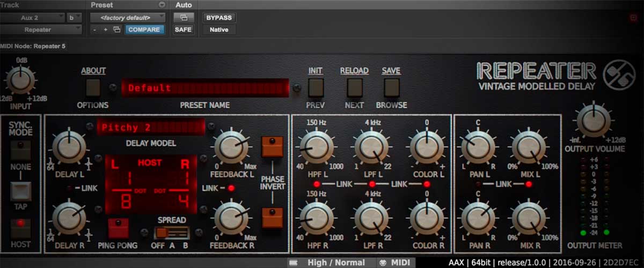This screenshot has width=644, height=268.
Task: Open the <factory default> preset dropdown
Action: [128, 17]
